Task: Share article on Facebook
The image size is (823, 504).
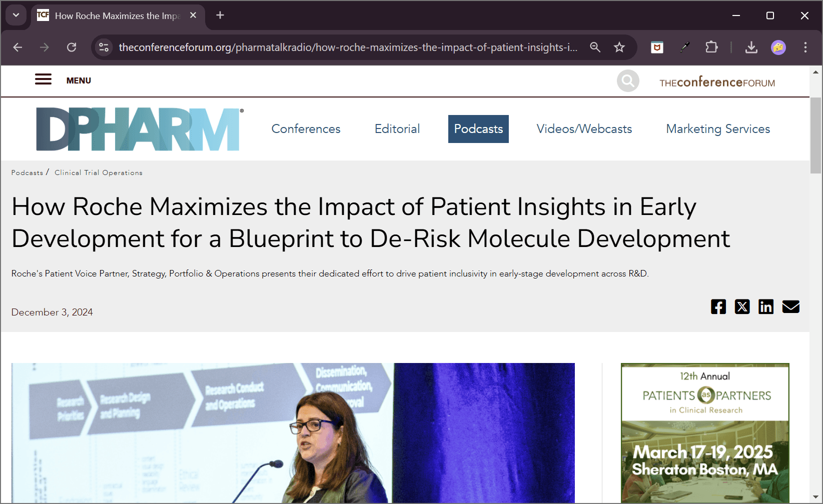Action: tap(718, 306)
